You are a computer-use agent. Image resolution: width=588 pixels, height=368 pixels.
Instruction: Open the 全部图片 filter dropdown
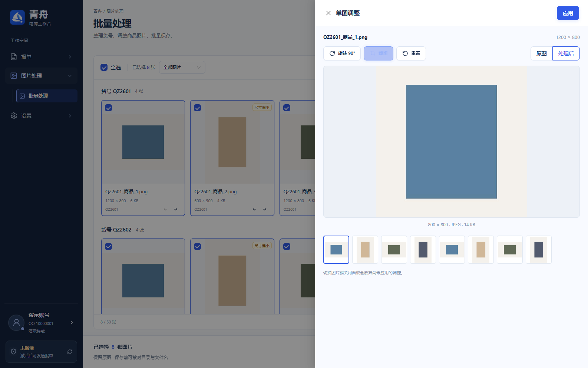point(182,68)
